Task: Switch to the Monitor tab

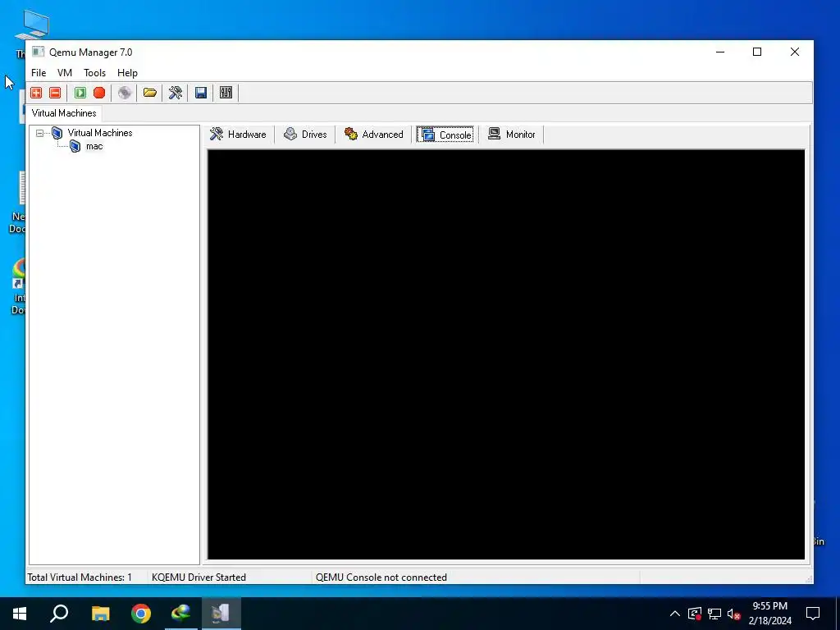Action: click(x=512, y=135)
